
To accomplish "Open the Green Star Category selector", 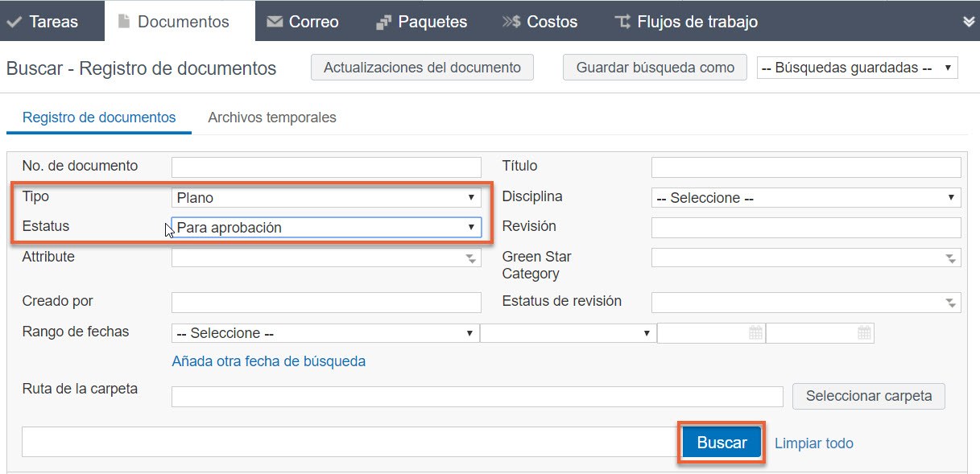I will (806, 258).
